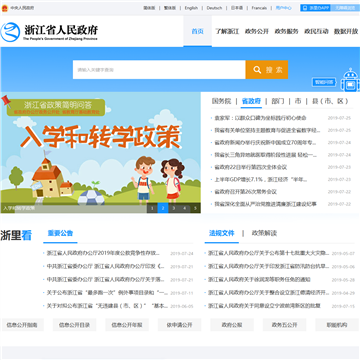Viewport: 360px width, 360px height.
Task: Open the 政务公开 navigation menu
Action: [257, 32]
